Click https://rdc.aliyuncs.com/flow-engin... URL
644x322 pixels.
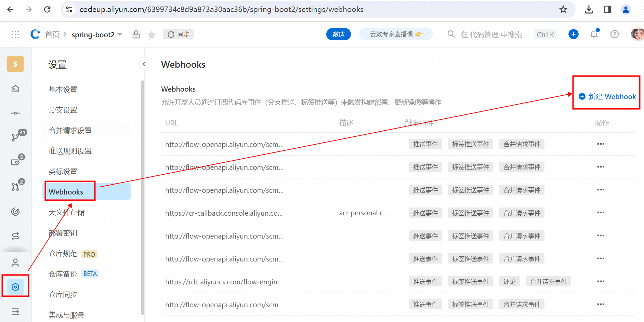224,282
